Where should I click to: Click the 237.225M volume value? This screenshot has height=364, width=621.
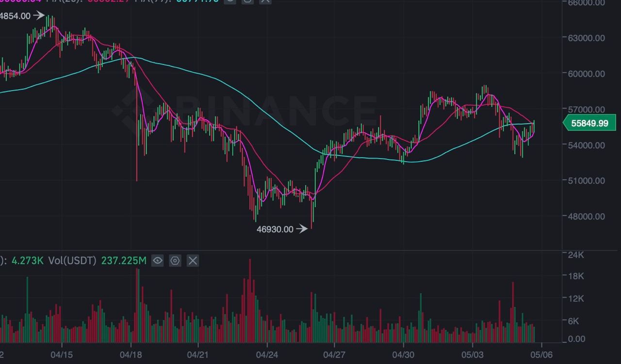[124, 261]
